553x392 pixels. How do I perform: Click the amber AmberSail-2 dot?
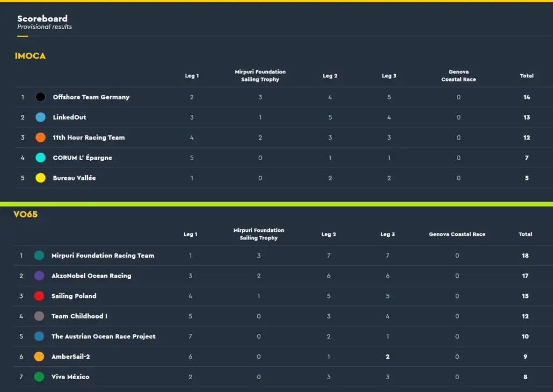[39, 357]
